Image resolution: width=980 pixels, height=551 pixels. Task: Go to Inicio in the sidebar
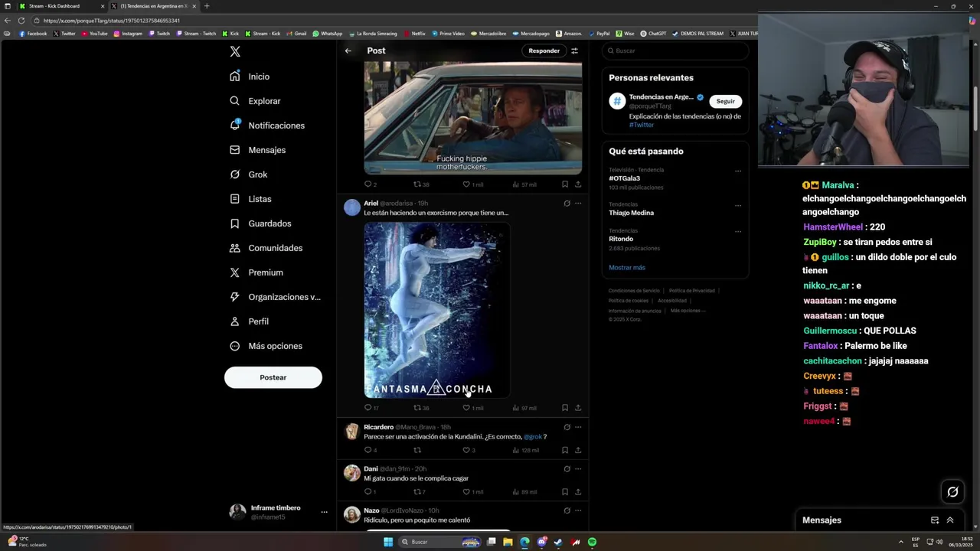point(250,77)
